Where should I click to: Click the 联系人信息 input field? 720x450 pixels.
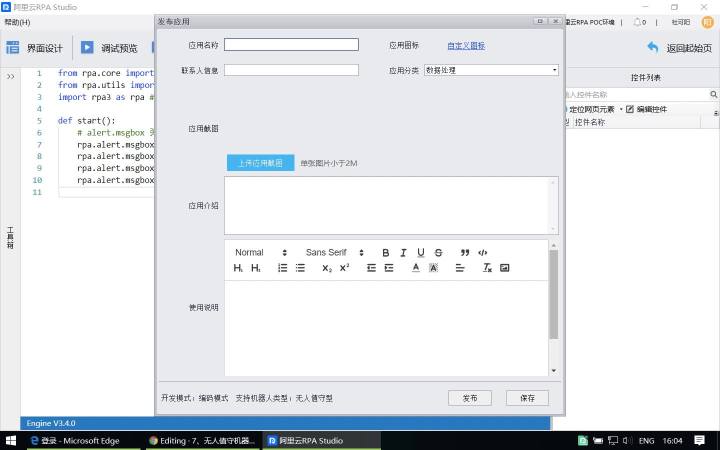click(291, 70)
